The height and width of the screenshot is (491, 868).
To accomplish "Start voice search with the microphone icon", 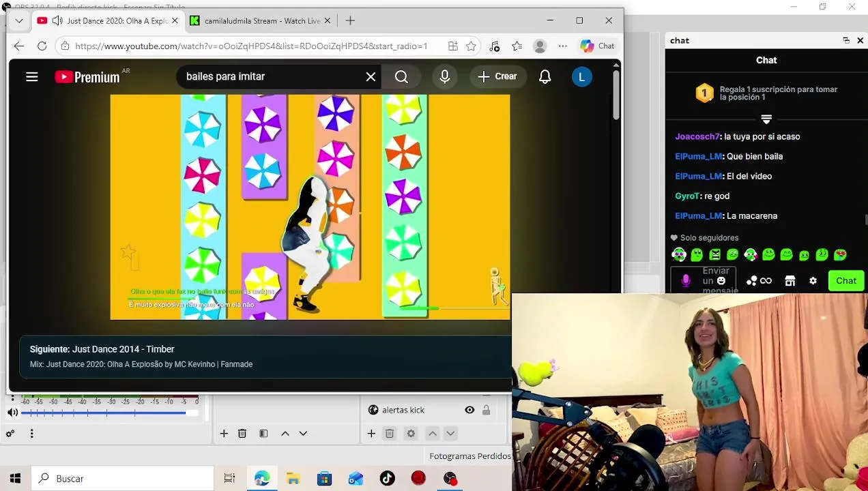I will 445,77.
